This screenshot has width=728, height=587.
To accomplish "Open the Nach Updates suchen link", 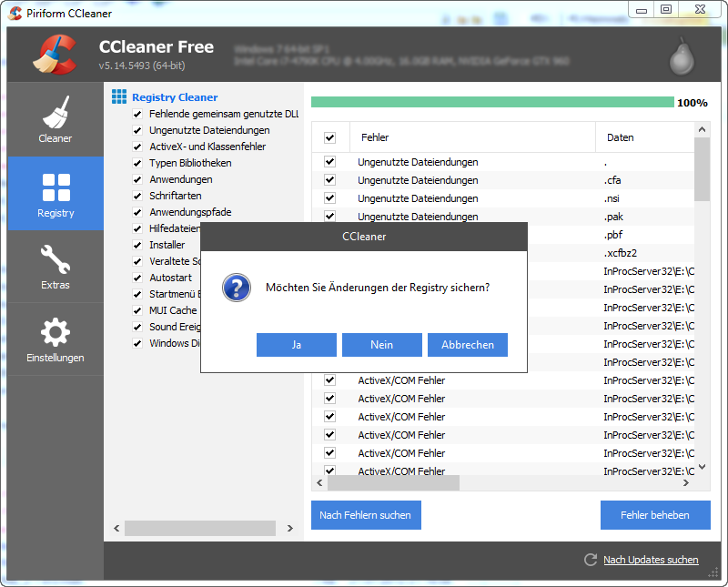I will 651,560.
